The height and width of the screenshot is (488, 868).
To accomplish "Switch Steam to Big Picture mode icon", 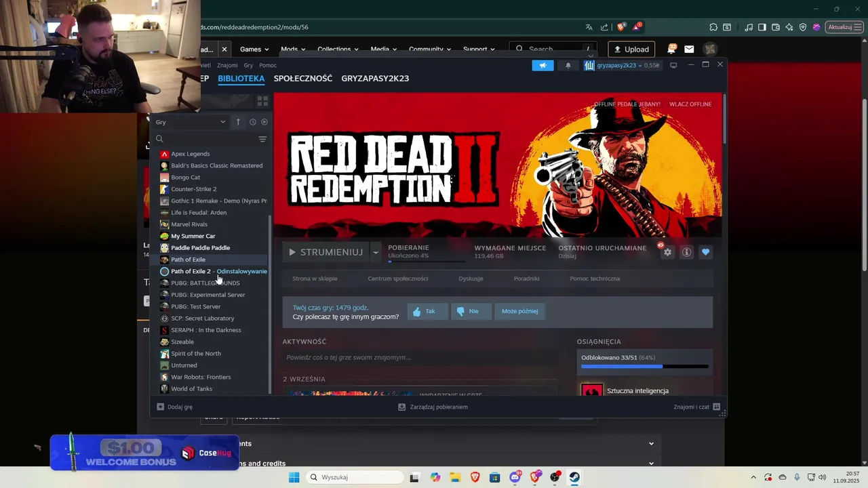I will [x=673, y=65].
